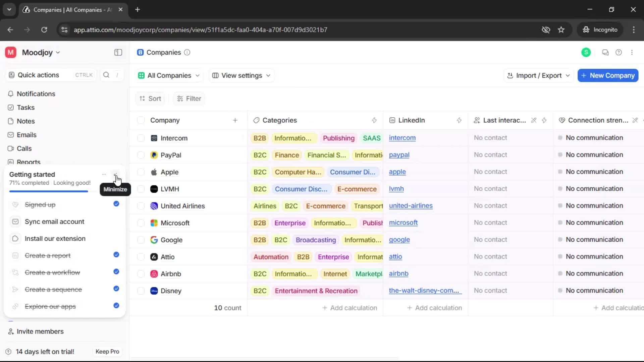The height and width of the screenshot is (362, 644).
Task: Click Add calculation under Categories column
Action: [x=349, y=308]
